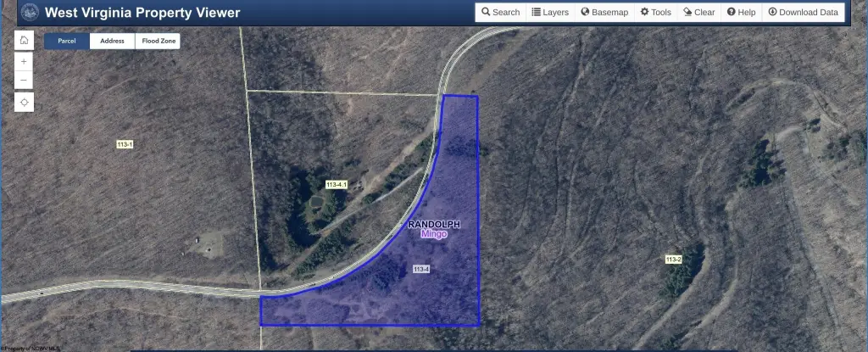This screenshot has height=352, width=868.
Task: Click parcel label 113-4.1
Action: 336,185
